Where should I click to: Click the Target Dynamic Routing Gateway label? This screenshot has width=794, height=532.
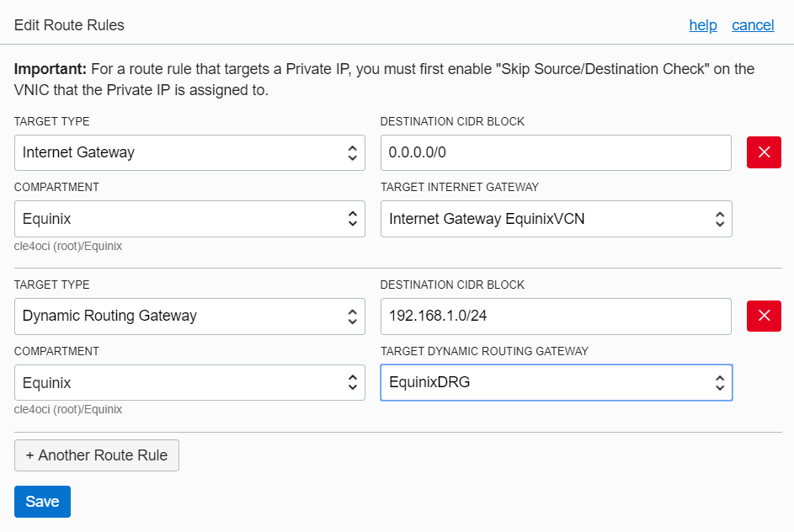(x=484, y=351)
